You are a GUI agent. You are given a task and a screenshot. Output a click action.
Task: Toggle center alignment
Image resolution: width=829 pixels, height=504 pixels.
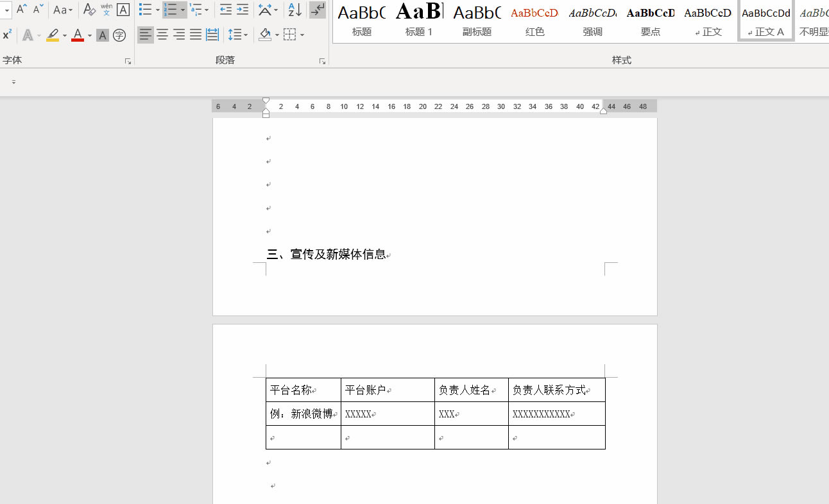pyautogui.click(x=162, y=35)
